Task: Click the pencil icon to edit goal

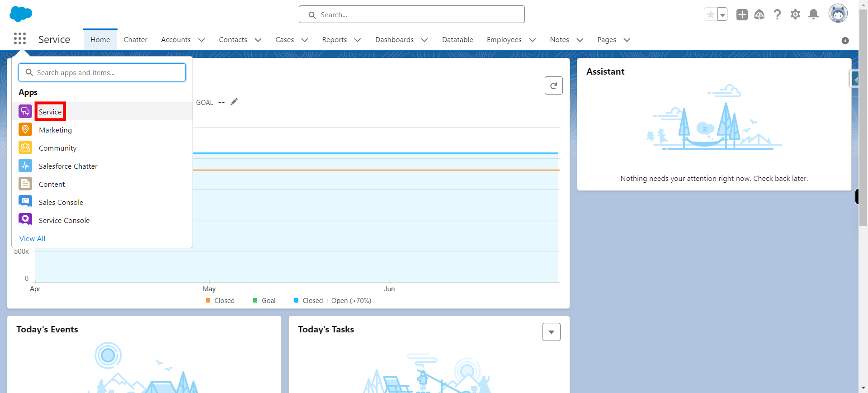Action: pyautogui.click(x=234, y=102)
